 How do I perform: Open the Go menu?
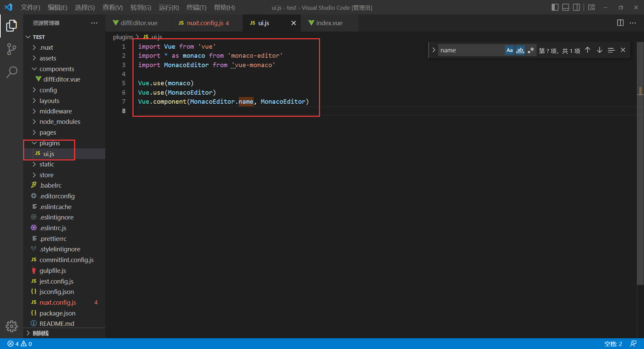pos(141,7)
